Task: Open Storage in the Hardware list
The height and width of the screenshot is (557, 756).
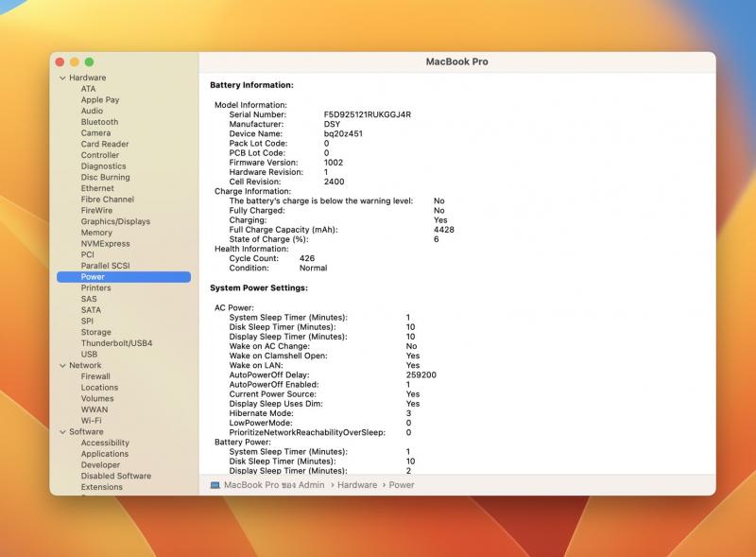Action: click(x=95, y=332)
